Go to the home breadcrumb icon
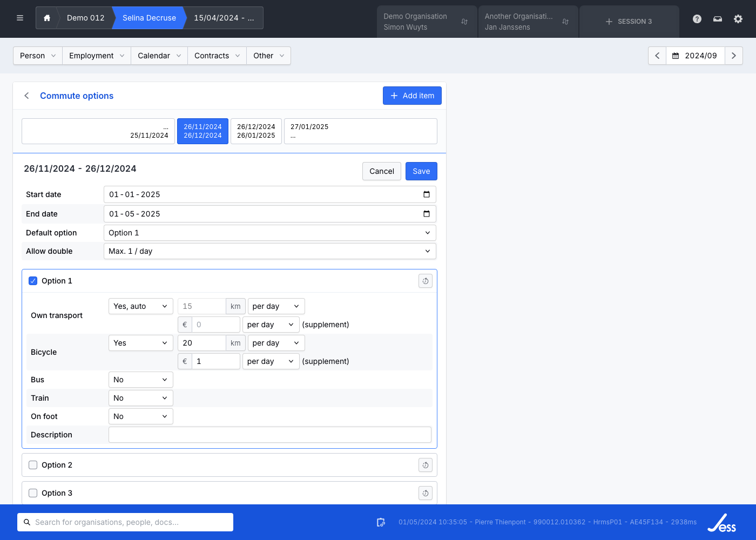756x540 pixels. [x=47, y=18]
